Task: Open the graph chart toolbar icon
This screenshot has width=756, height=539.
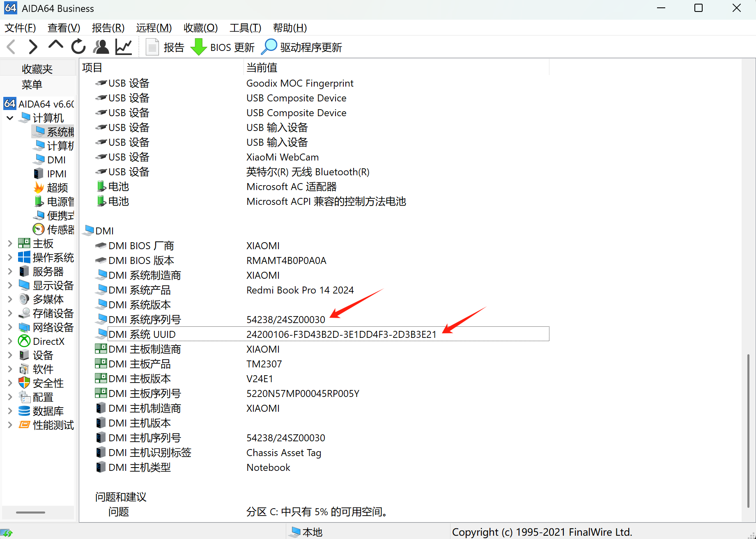Action: point(123,47)
